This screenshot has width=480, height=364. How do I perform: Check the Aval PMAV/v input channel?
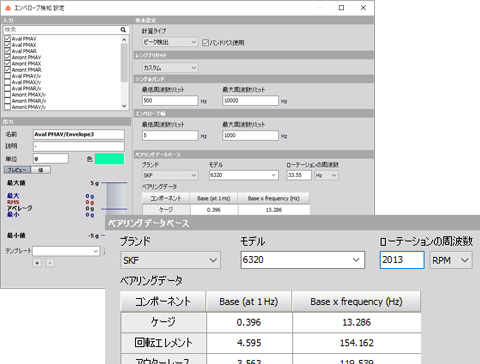[x=7, y=76]
